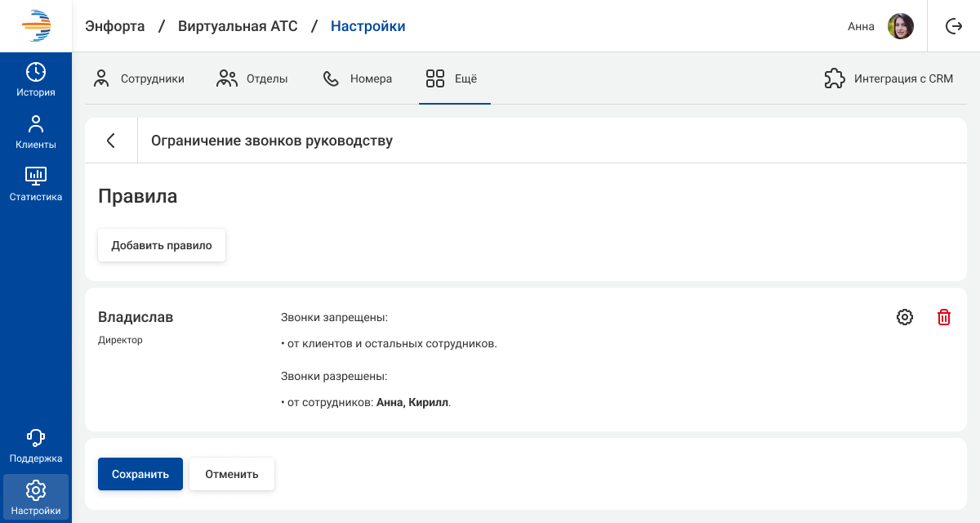
Task: Click the Сохранить button
Action: coord(140,474)
